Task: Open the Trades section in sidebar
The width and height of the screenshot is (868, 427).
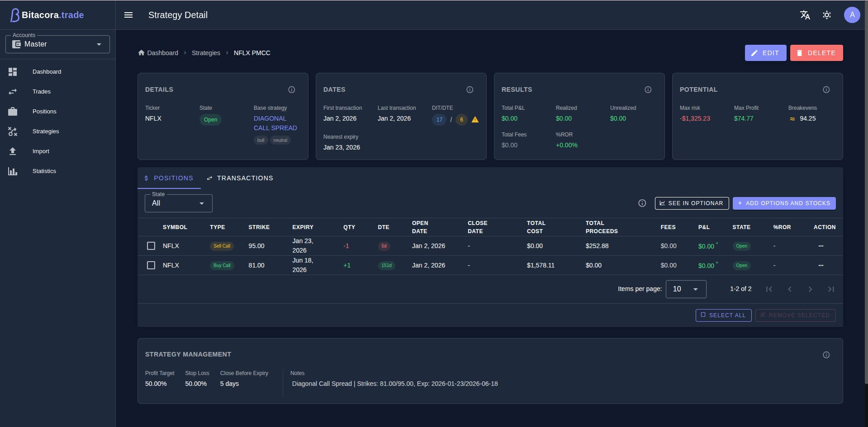Action: [x=41, y=91]
